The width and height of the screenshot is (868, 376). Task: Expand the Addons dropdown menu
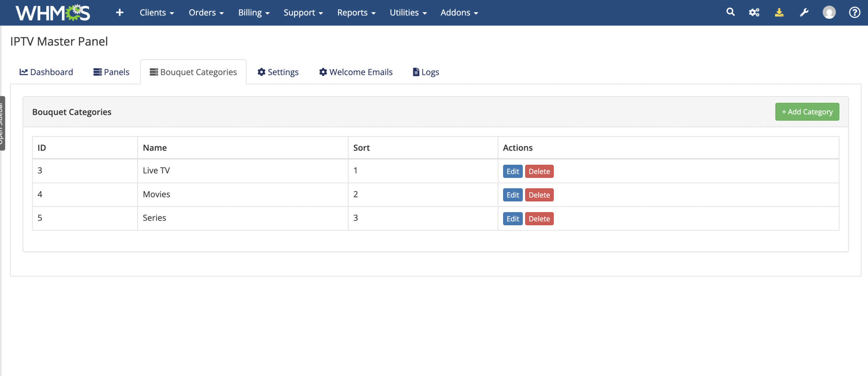coord(459,13)
